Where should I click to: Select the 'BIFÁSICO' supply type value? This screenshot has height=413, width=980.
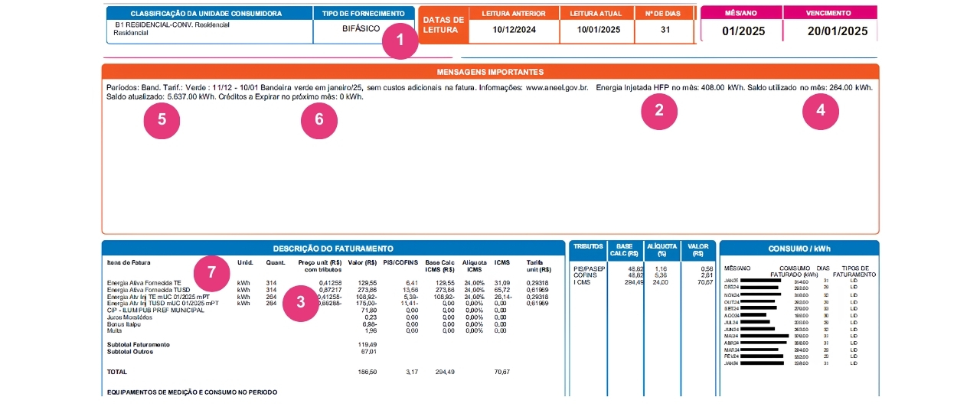click(361, 28)
